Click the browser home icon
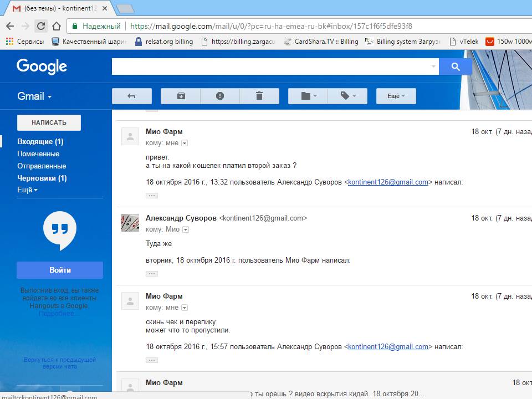The height and width of the screenshot is (399, 532). point(56,26)
